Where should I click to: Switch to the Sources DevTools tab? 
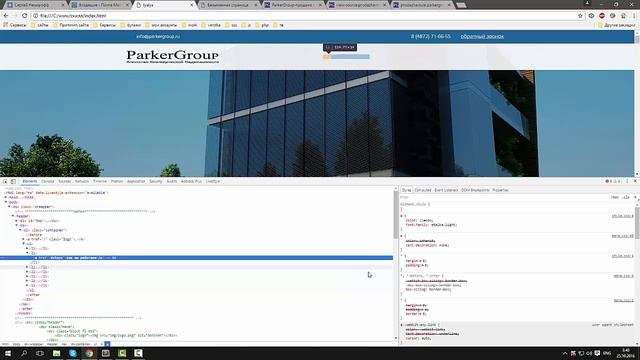[64, 181]
